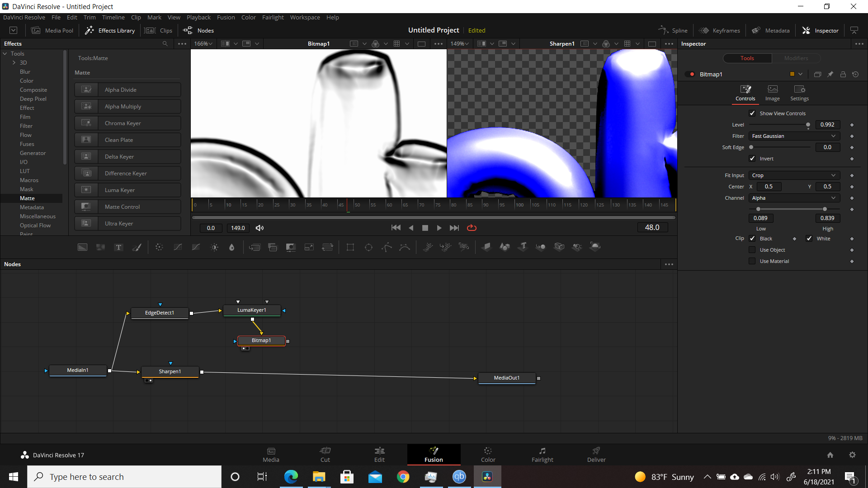
Task: Open the Fusion menu
Action: tap(226, 17)
